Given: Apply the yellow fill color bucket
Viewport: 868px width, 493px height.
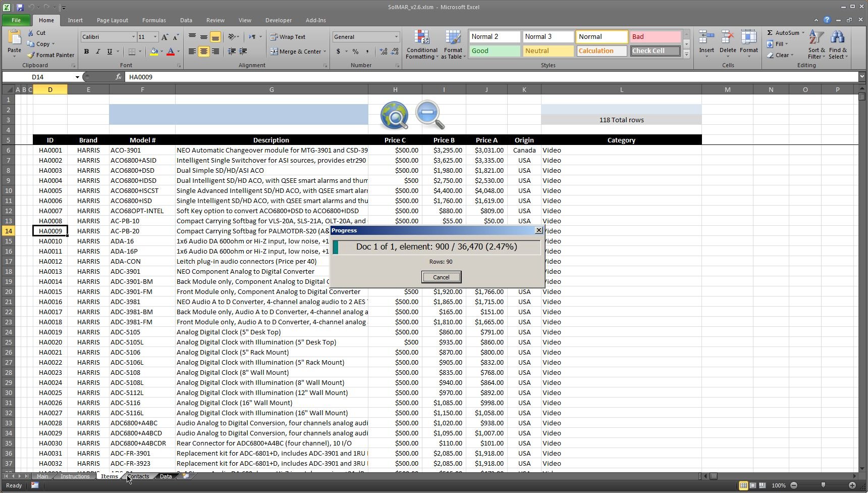Looking at the screenshot, I should [154, 52].
